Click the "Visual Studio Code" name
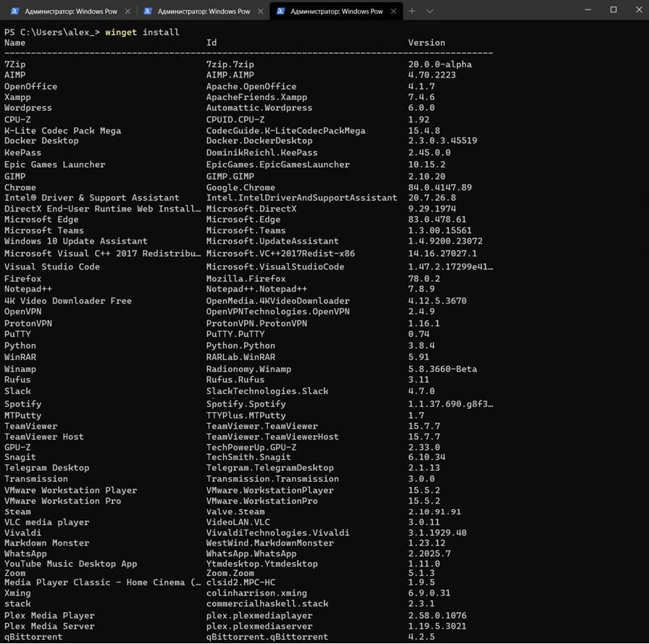The width and height of the screenshot is (649, 644). tap(51, 267)
